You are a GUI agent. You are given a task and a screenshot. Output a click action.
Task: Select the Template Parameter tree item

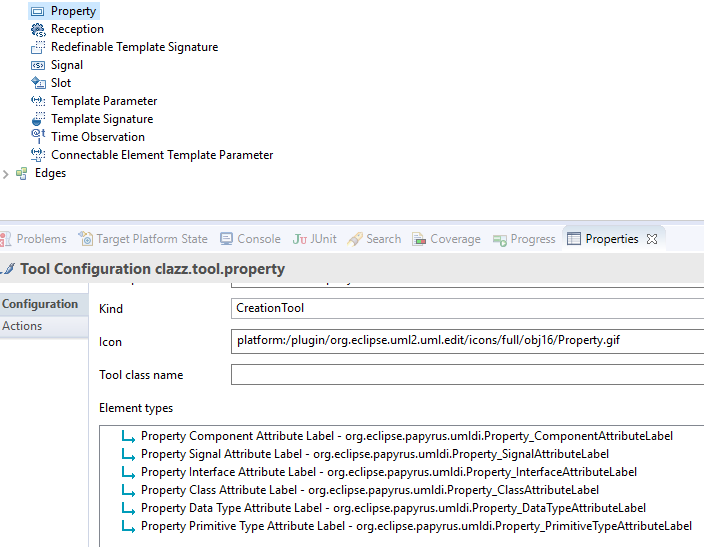point(104,101)
